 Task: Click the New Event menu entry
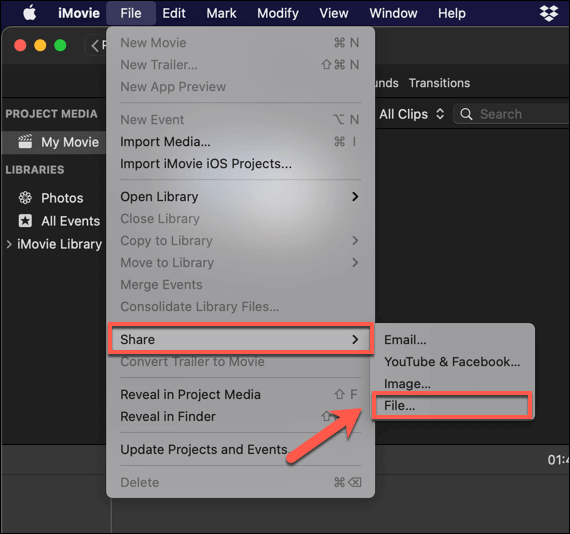240,120
